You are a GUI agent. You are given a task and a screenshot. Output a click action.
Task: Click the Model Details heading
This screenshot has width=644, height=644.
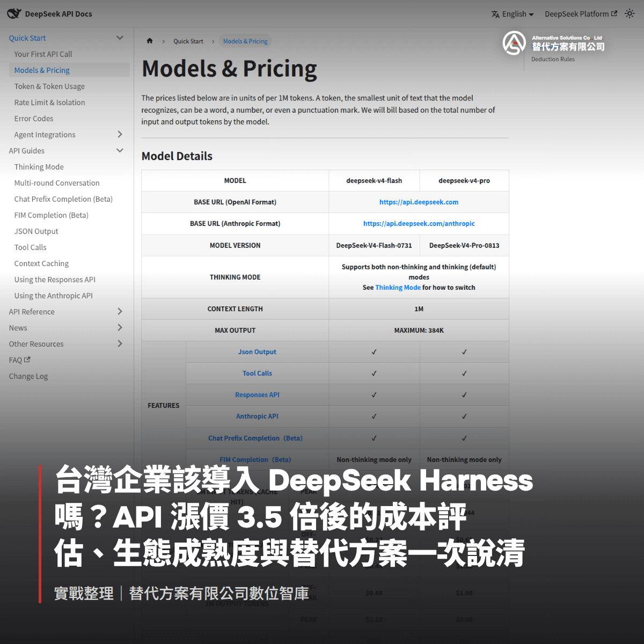[177, 156]
